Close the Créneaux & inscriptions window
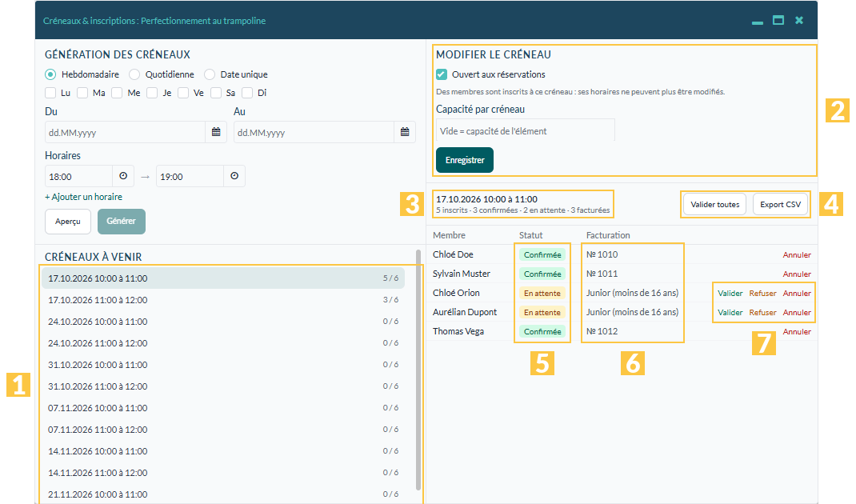Image resolution: width=856 pixels, height=504 pixels. 799,20
